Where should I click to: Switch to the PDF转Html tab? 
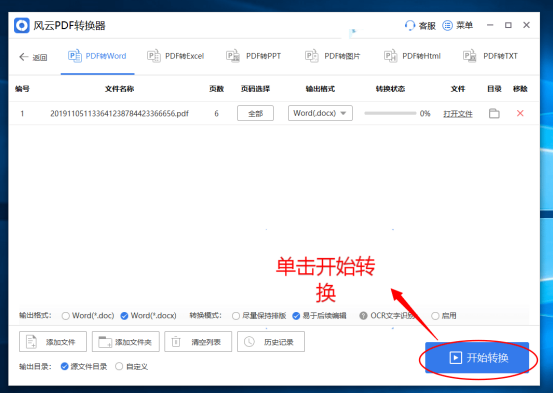click(412, 56)
